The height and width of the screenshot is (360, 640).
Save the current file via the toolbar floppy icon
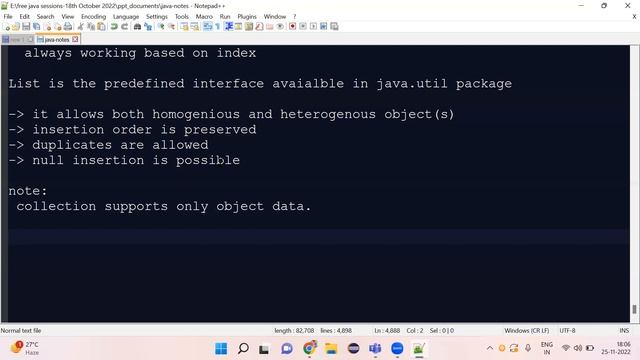pos(26,27)
